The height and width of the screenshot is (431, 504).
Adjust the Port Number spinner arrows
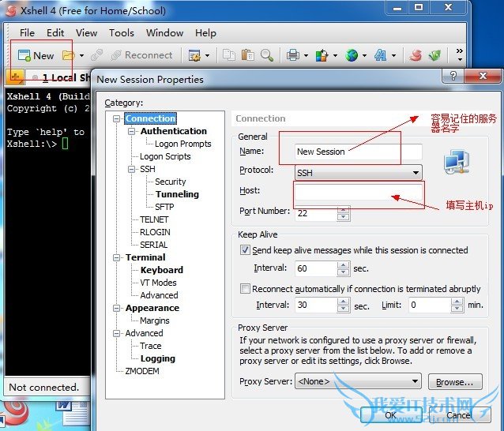[344, 214]
